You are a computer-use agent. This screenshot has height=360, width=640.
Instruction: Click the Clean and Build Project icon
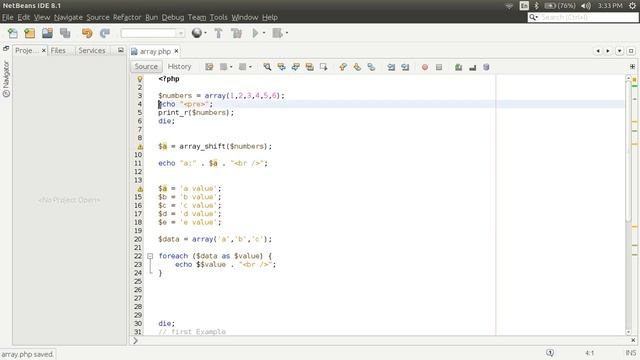coord(236,33)
